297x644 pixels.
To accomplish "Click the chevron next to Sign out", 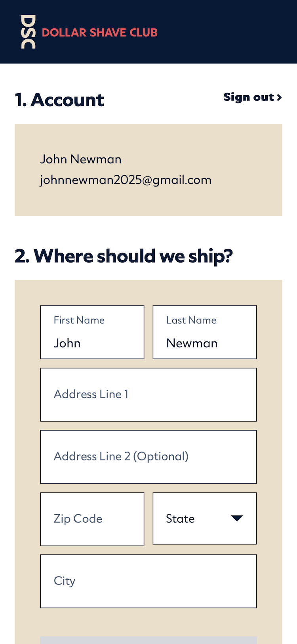I will [x=280, y=97].
